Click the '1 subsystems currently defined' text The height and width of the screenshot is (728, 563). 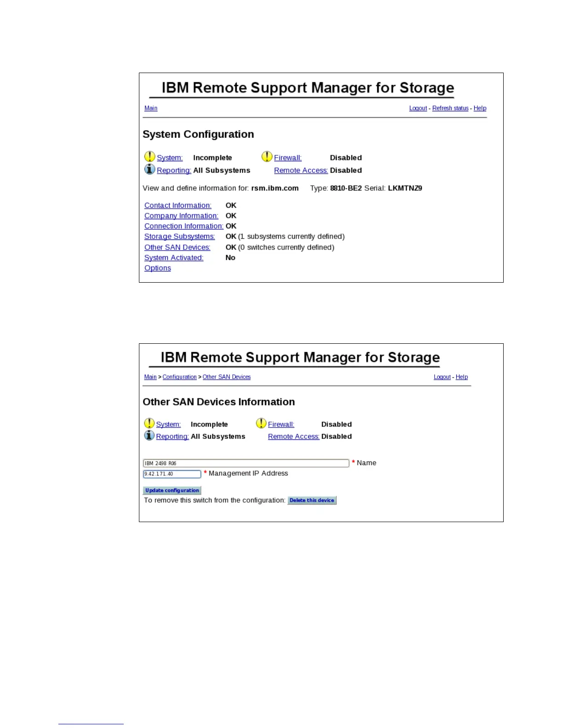coord(291,237)
